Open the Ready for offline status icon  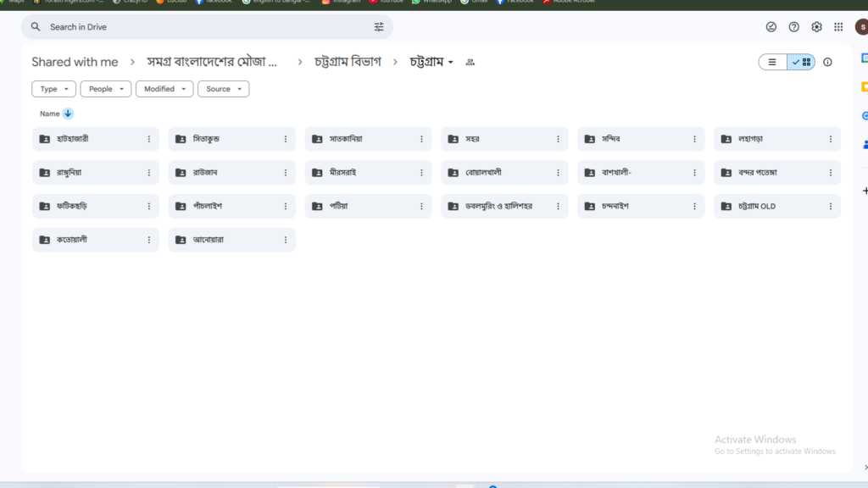[771, 27]
